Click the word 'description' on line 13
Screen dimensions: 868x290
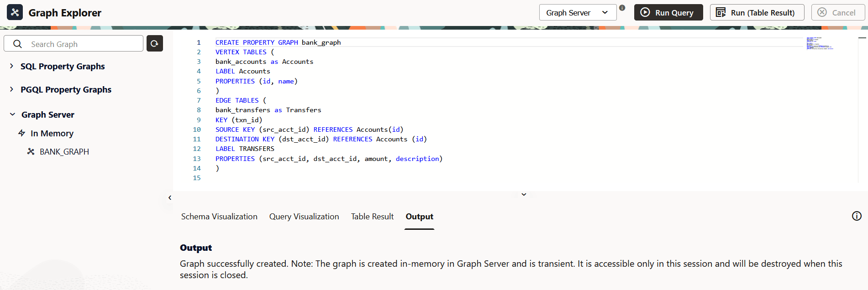pyautogui.click(x=417, y=159)
